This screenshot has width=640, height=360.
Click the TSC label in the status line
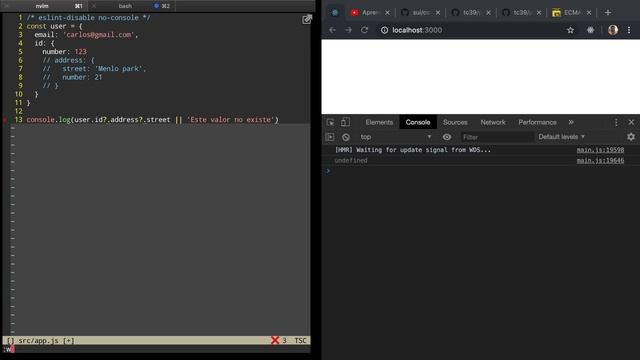coord(300,340)
